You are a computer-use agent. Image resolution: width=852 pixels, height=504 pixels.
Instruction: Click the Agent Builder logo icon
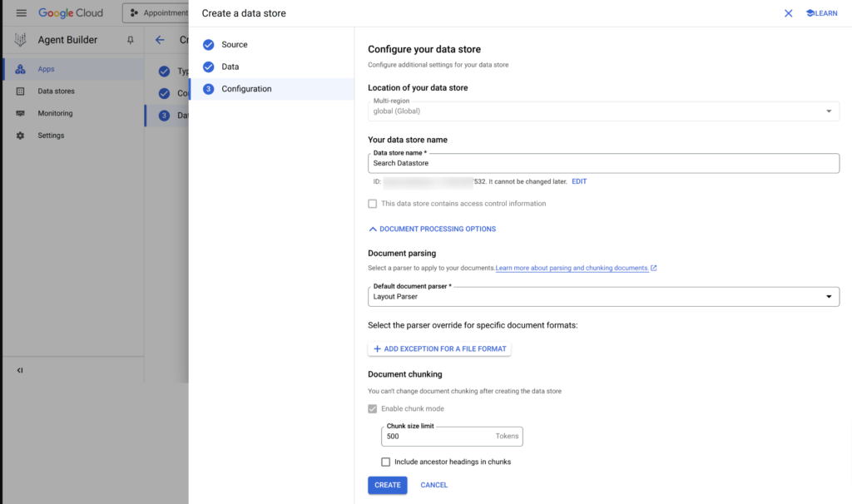(20, 40)
